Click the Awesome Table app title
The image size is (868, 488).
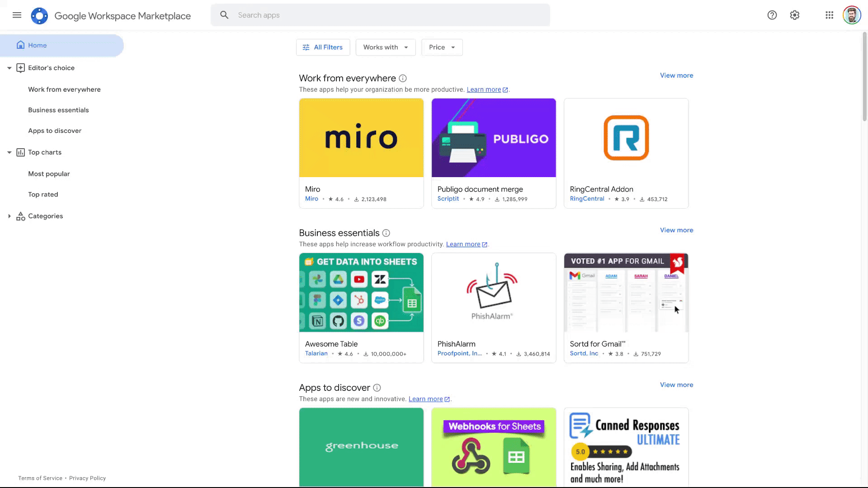tap(331, 344)
